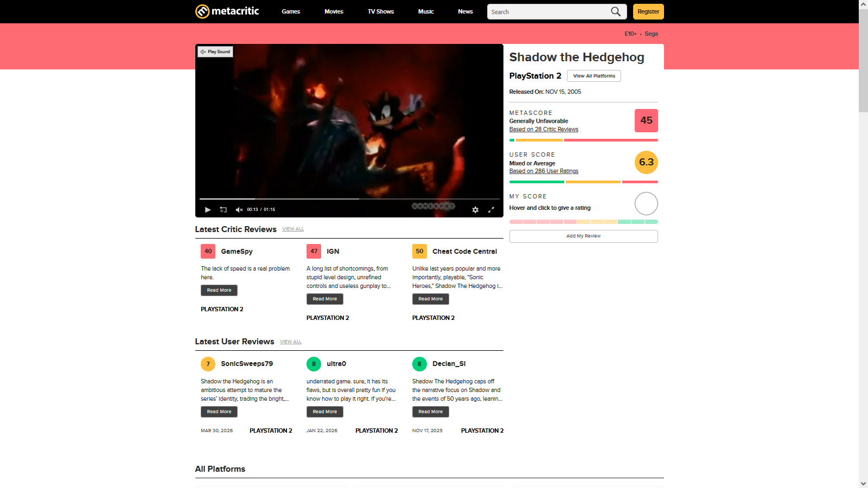Click GameSpy score 40 badge
868x488 pixels.
(x=208, y=252)
